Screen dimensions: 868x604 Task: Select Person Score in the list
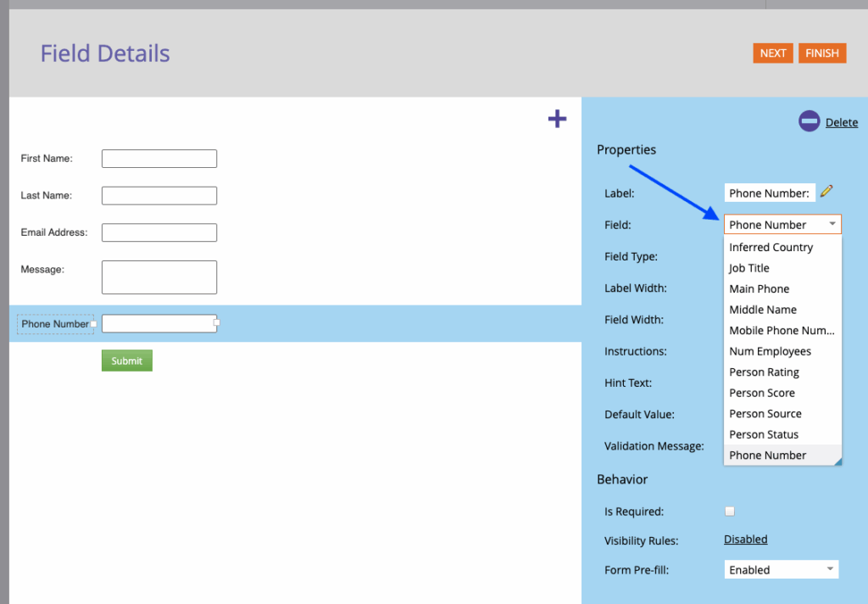761,393
